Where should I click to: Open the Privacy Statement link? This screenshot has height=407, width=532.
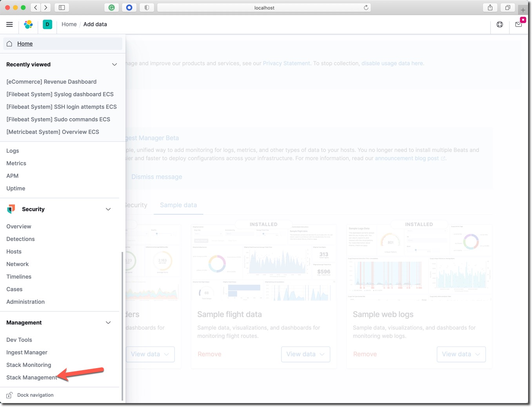click(287, 63)
